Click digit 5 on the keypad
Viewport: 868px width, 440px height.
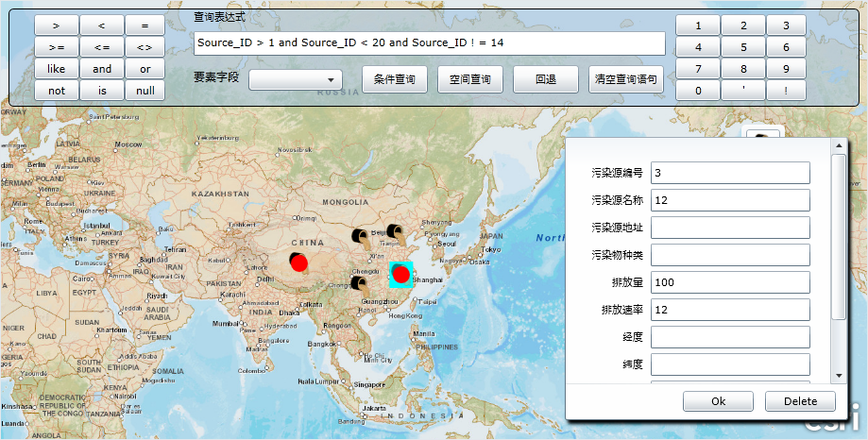click(743, 47)
